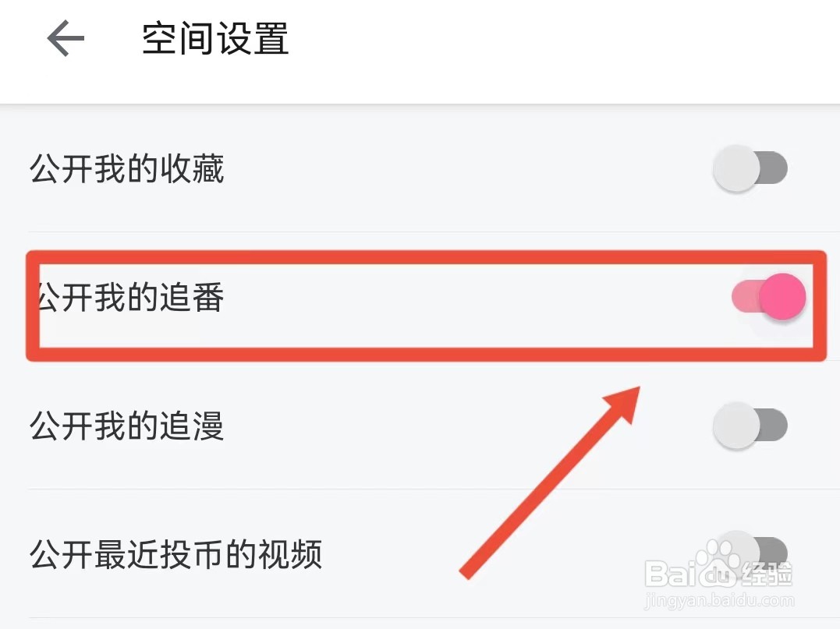Enable the 公开我的收藏 toggle
The width and height of the screenshot is (840, 629).
tap(750, 168)
